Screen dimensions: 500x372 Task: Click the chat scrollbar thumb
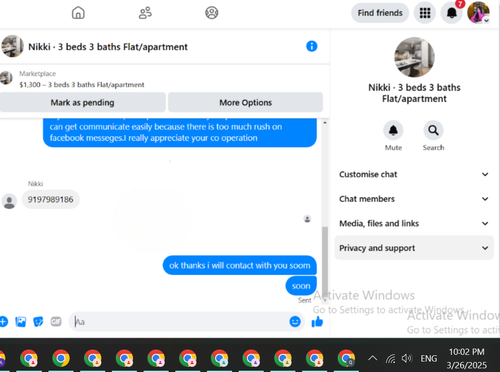(x=325, y=263)
